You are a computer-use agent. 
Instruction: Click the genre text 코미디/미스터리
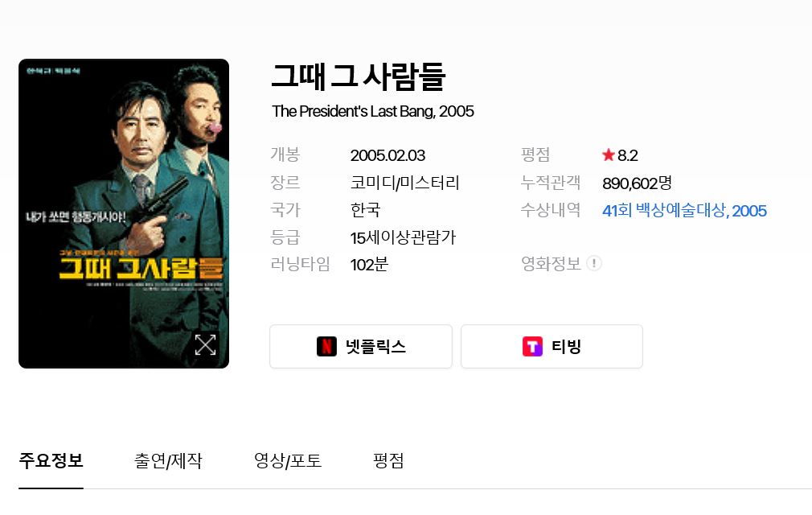pos(405,183)
